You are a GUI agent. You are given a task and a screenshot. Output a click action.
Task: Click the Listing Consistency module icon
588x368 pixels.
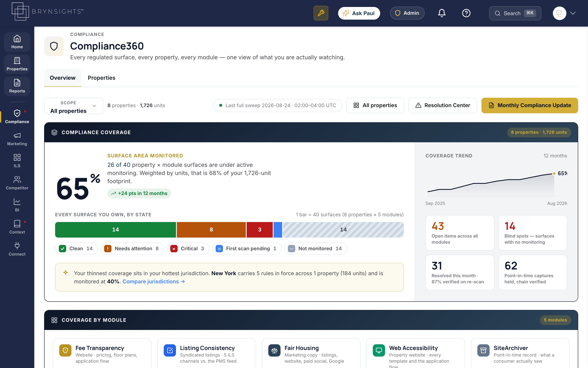click(170, 350)
